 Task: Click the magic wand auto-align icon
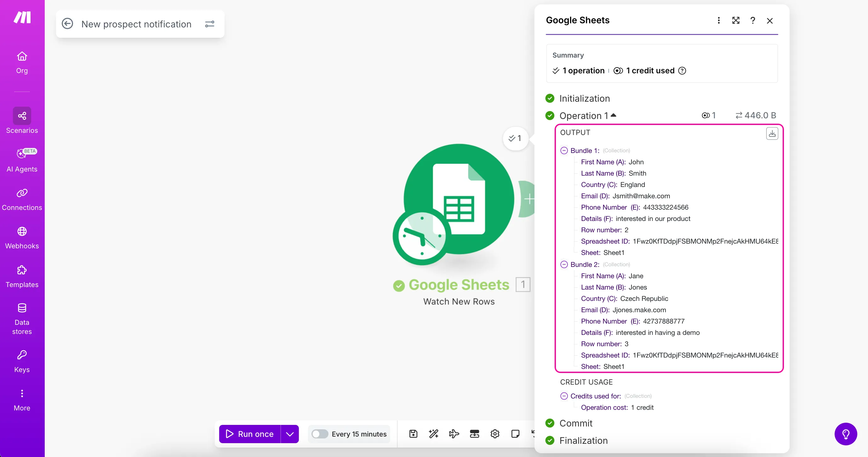coord(434,434)
